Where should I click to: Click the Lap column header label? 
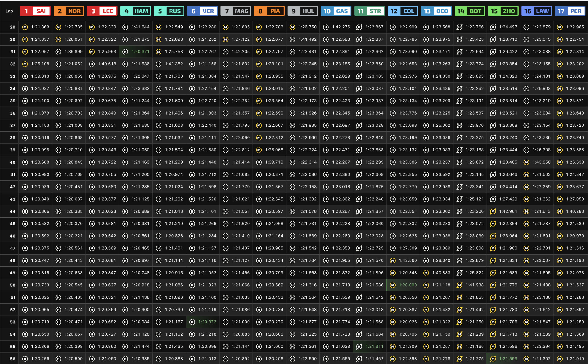(x=9, y=11)
